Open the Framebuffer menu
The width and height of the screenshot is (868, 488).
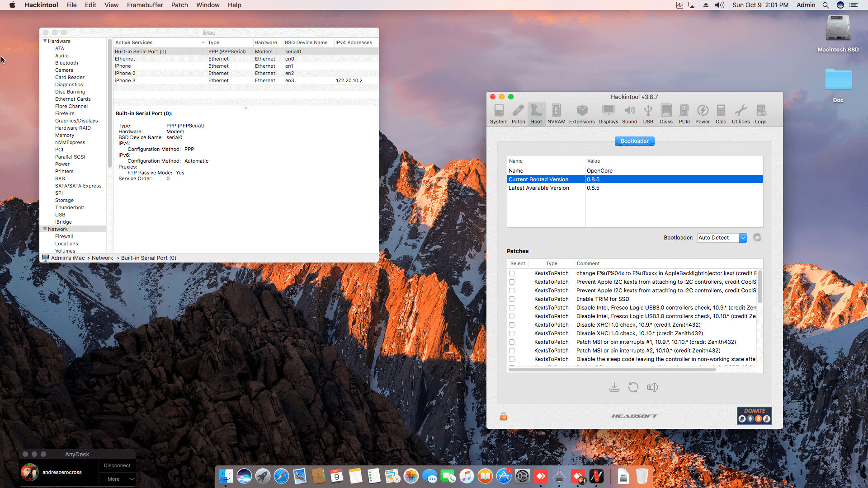pos(145,5)
